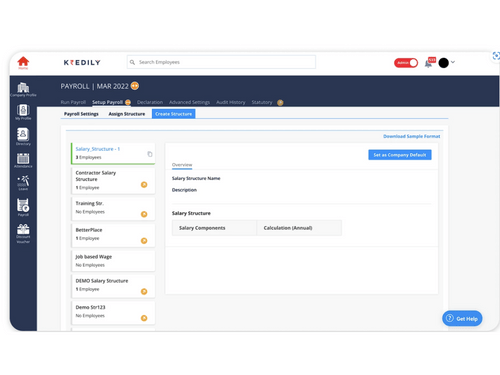This screenshot has height=375, width=500.
Task: Select the Create Structure sub-tab
Action: (x=174, y=114)
